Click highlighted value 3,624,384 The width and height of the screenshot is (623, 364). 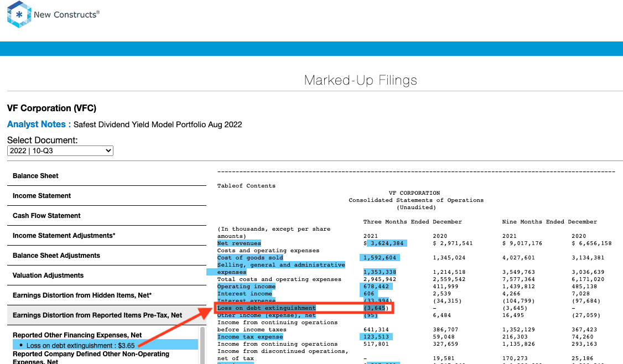point(387,243)
